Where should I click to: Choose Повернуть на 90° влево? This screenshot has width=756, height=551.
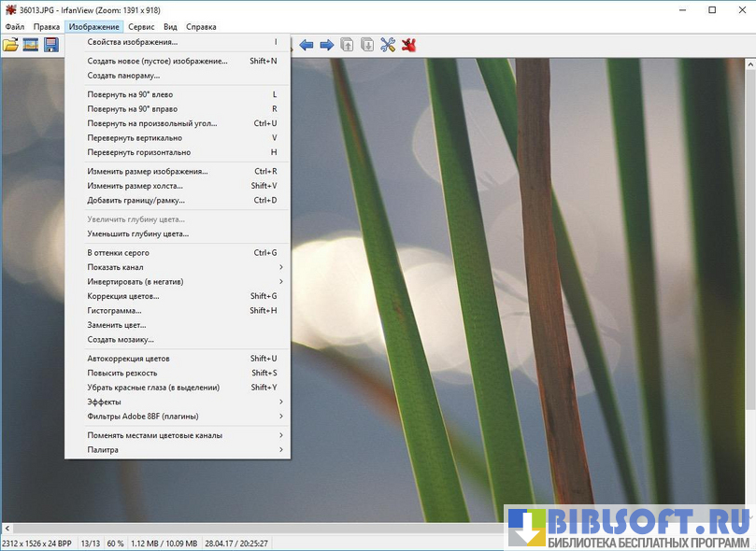(x=130, y=94)
